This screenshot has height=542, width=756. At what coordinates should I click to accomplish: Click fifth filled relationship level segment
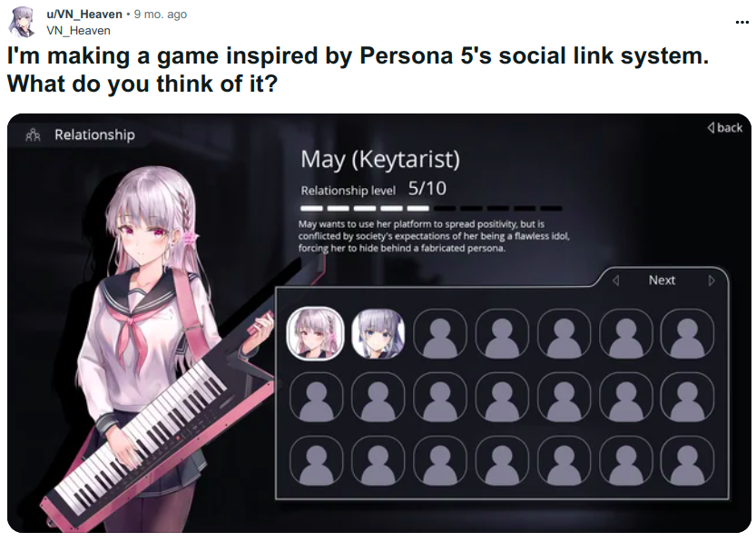[x=417, y=208]
